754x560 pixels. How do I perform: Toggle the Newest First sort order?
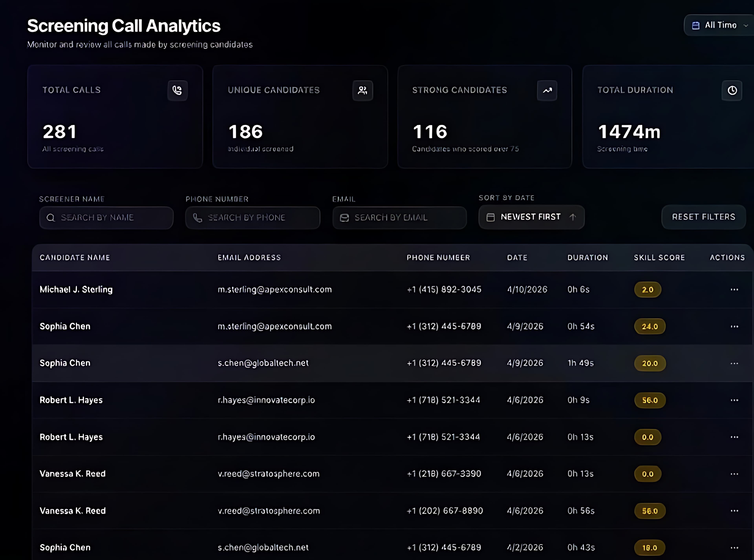click(x=531, y=217)
